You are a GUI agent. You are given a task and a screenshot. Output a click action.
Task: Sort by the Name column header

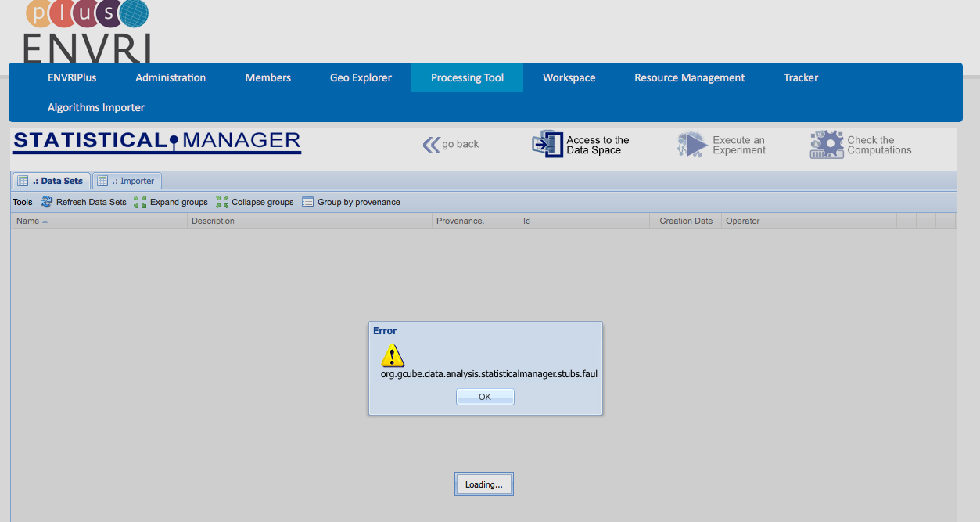[x=28, y=221]
